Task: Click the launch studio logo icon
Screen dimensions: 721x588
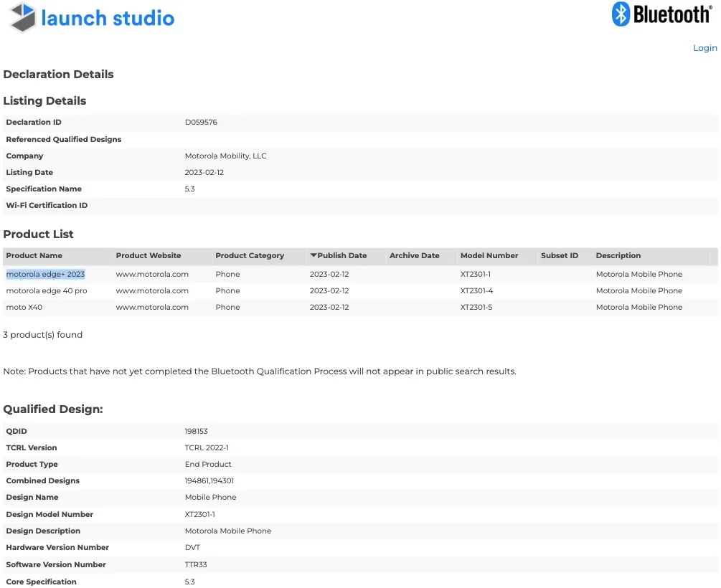Action: [x=22, y=18]
